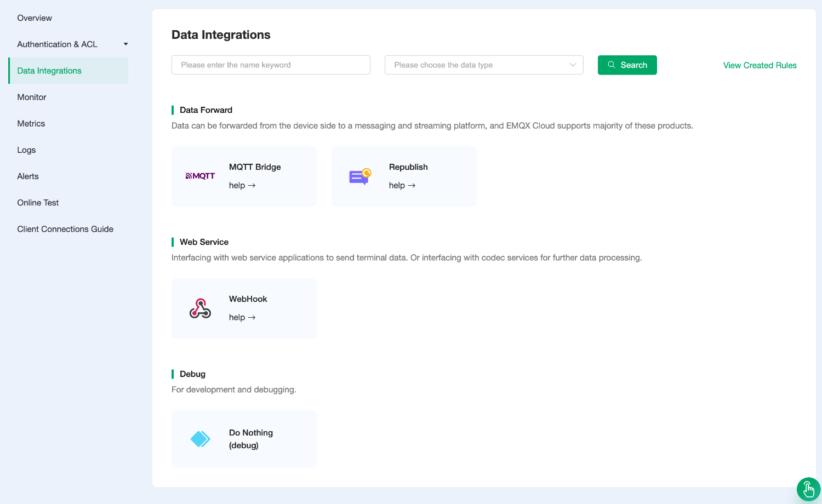
Task: Open the Monitor menu item
Action: tap(32, 97)
